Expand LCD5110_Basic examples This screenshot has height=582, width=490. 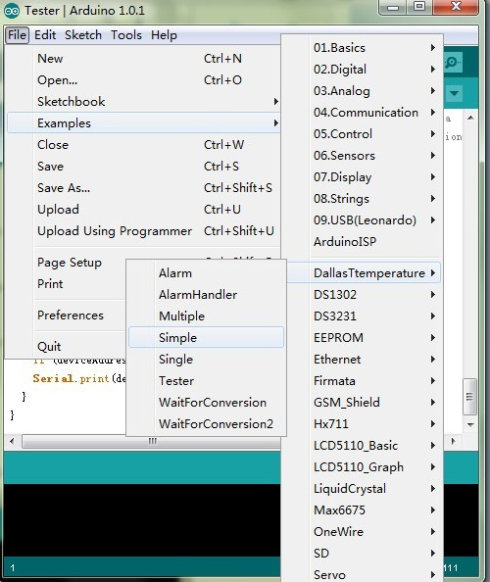pyautogui.click(x=362, y=445)
